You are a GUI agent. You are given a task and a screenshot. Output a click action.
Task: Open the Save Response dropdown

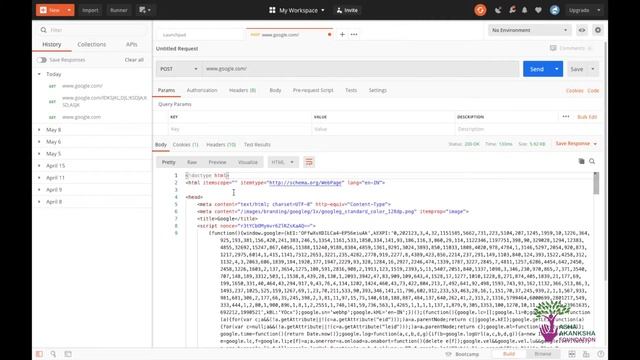coord(576,144)
